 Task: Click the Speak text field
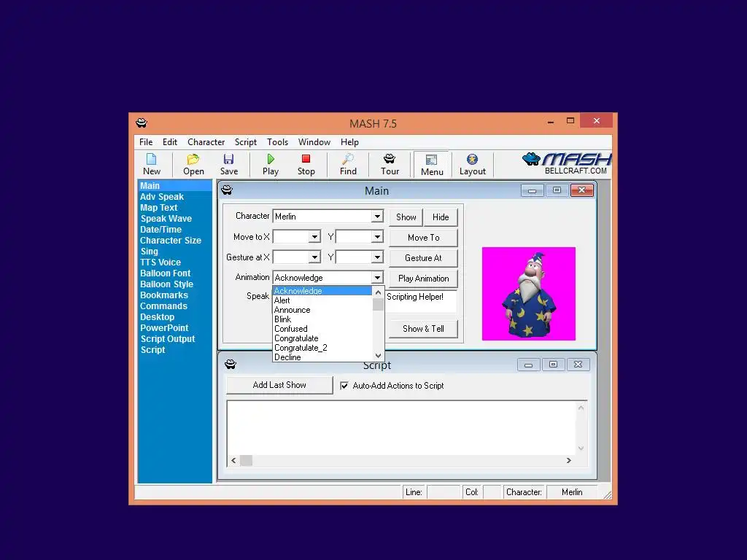pos(421,301)
